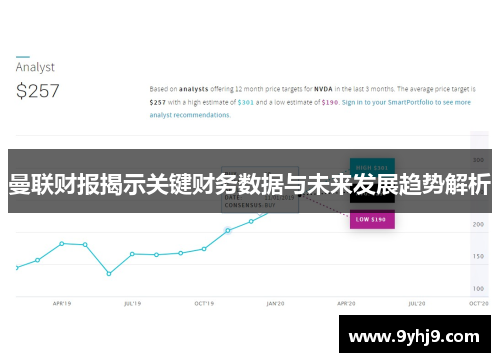Click the 100 value on the y-axis

(x=478, y=289)
